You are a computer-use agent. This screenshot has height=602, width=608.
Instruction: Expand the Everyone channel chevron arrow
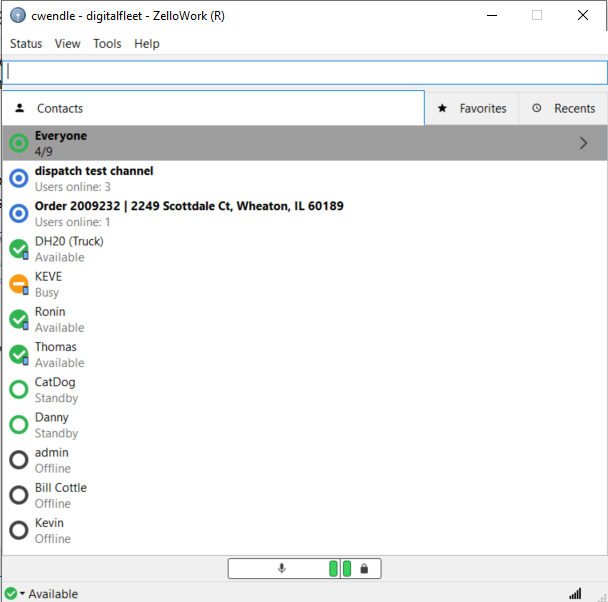[583, 143]
